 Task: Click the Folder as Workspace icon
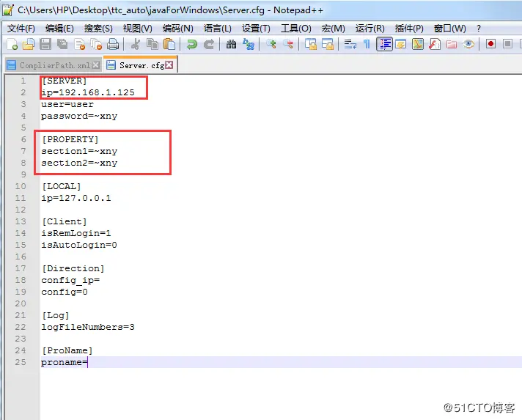(x=452, y=44)
